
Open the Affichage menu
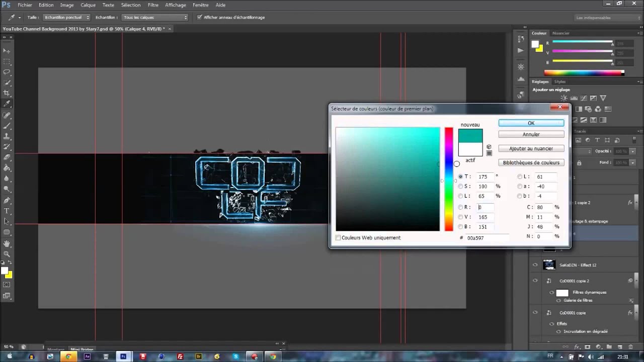(x=176, y=5)
